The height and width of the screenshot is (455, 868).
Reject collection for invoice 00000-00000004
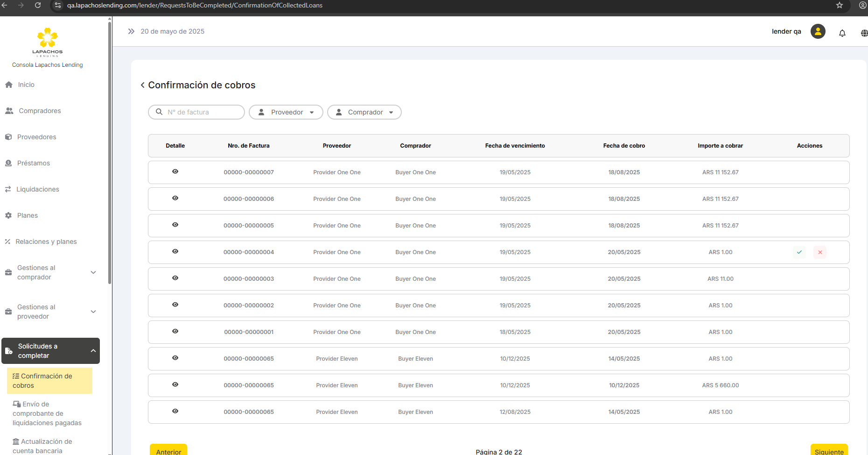click(x=819, y=252)
